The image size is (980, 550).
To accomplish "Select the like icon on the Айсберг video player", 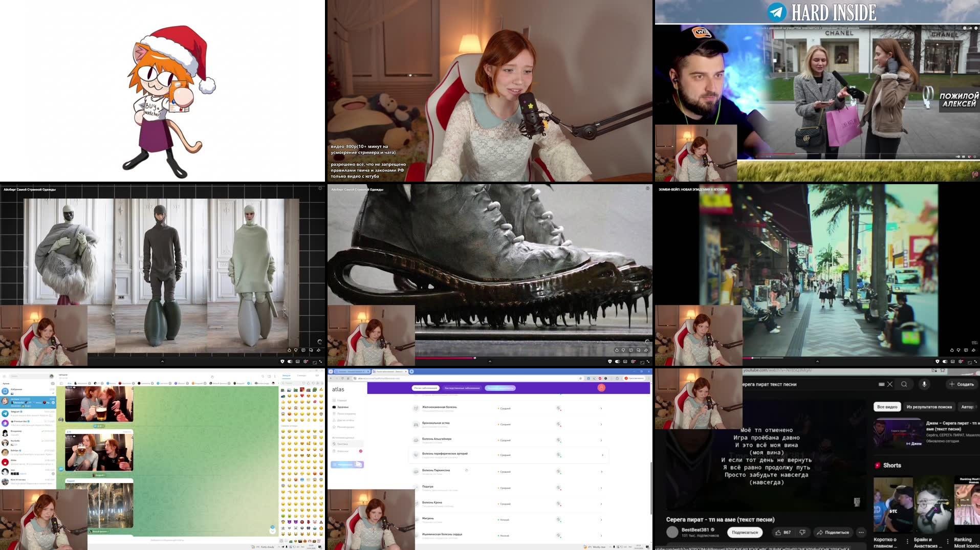I will [616, 350].
